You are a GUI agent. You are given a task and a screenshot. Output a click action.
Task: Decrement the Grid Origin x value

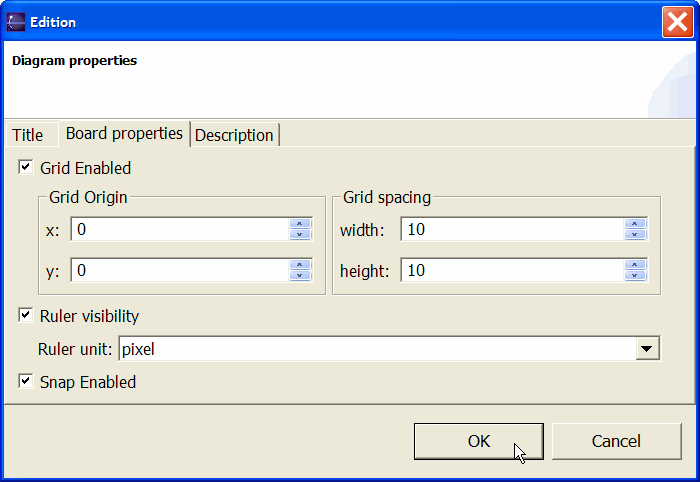300,235
